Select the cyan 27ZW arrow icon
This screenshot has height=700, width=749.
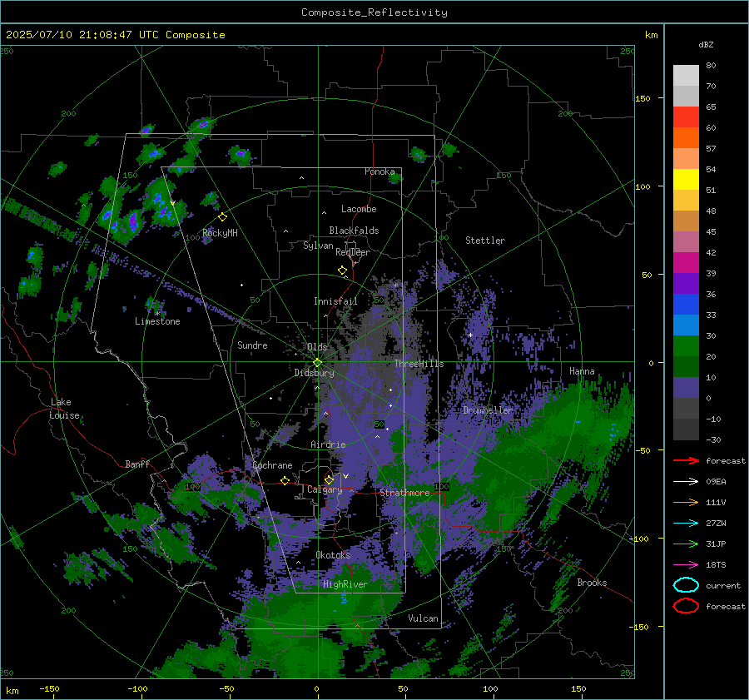click(686, 524)
